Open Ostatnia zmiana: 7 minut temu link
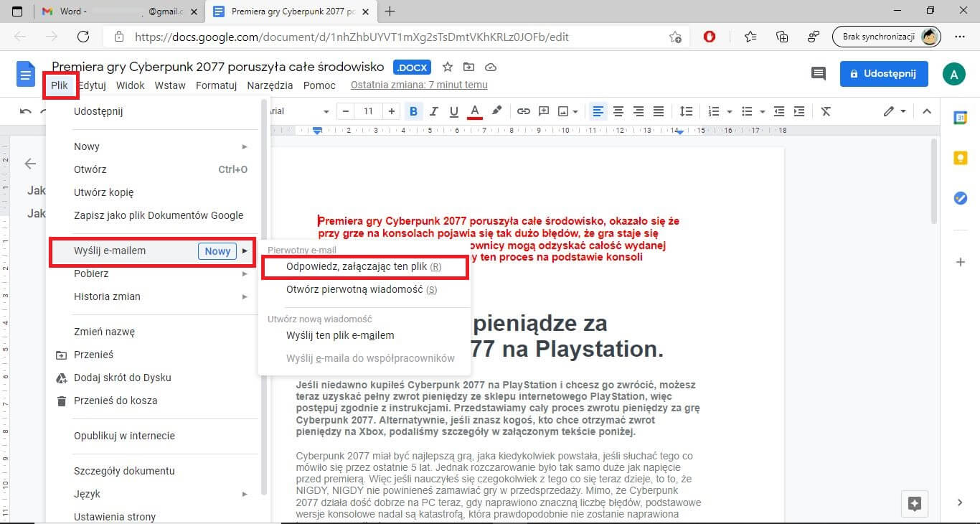Image resolution: width=980 pixels, height=524 pixels. click(419, 85)
